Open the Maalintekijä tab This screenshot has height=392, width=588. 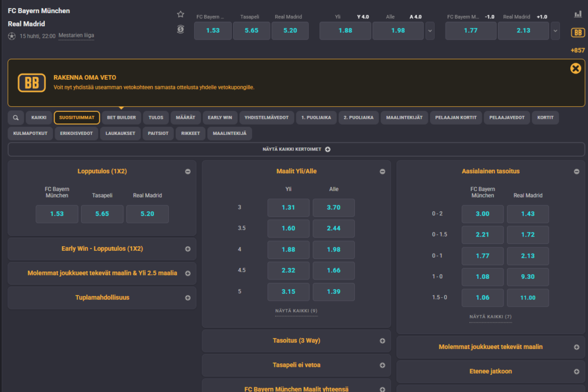click(230, 133)
